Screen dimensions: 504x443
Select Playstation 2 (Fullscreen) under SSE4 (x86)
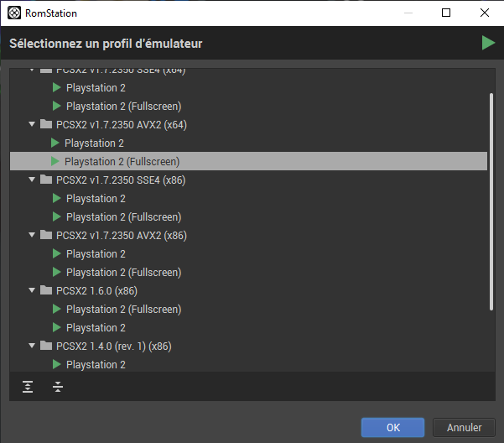pyautogui.click(x=124, y=217)
